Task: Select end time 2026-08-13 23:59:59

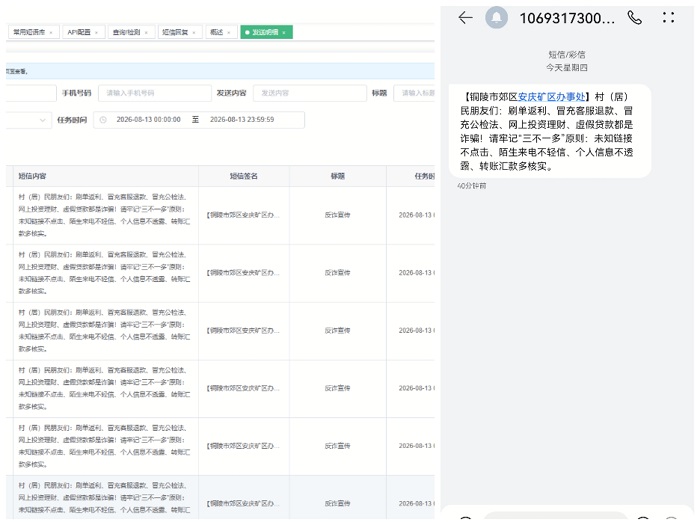Action: [242, 120]
